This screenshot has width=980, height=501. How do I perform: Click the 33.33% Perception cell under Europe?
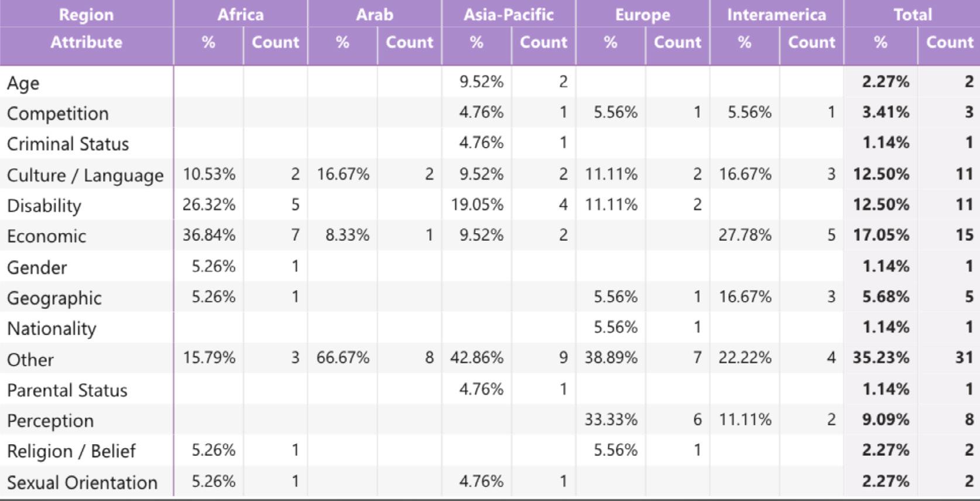tap(611, 420)
